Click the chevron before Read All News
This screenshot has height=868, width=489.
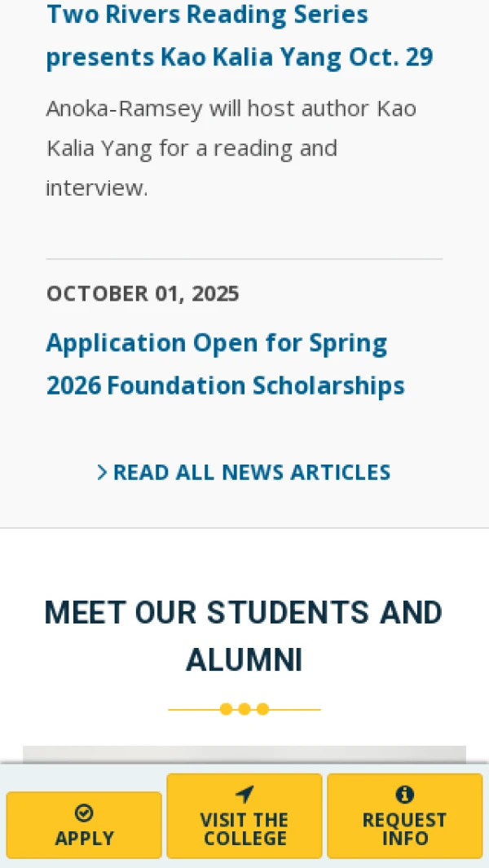tap(102, 473)
